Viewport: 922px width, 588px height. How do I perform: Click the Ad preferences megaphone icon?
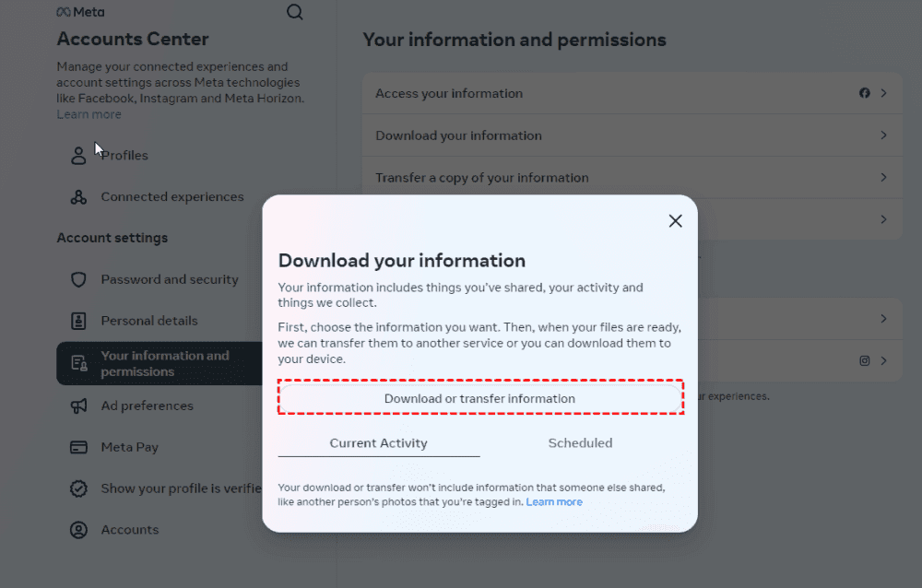(79, 406)
